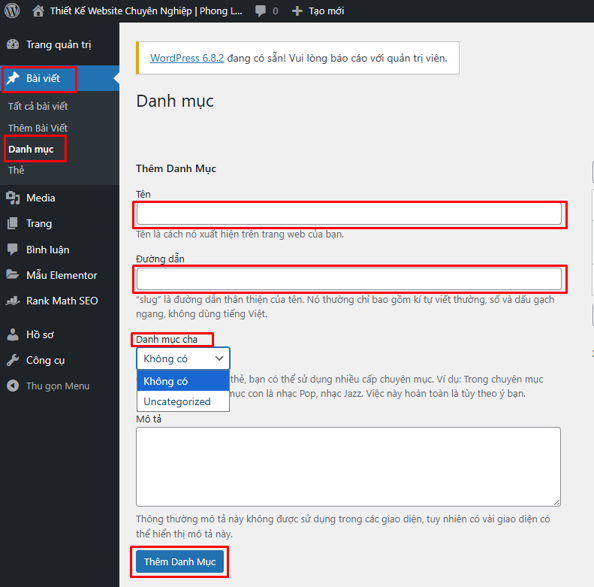The image size is (594, 587).
Task: Click the site title link in admin bar
Action: tap(146, 11)
